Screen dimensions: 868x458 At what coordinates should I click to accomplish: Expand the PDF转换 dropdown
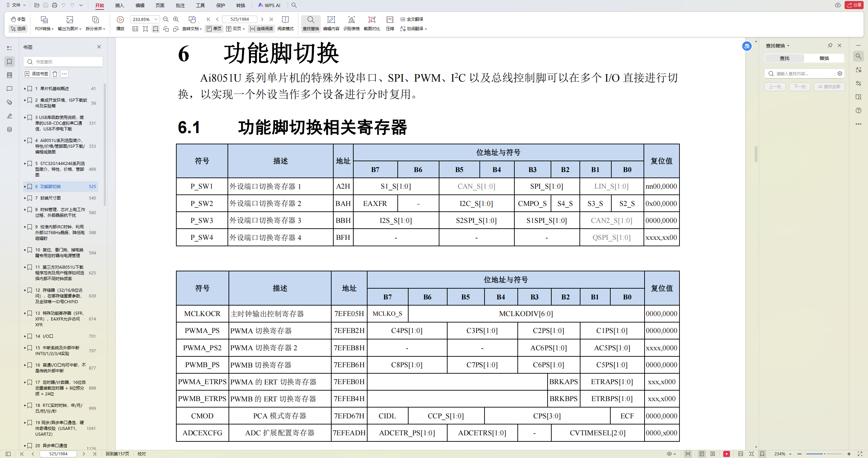(x=44, y=28)
